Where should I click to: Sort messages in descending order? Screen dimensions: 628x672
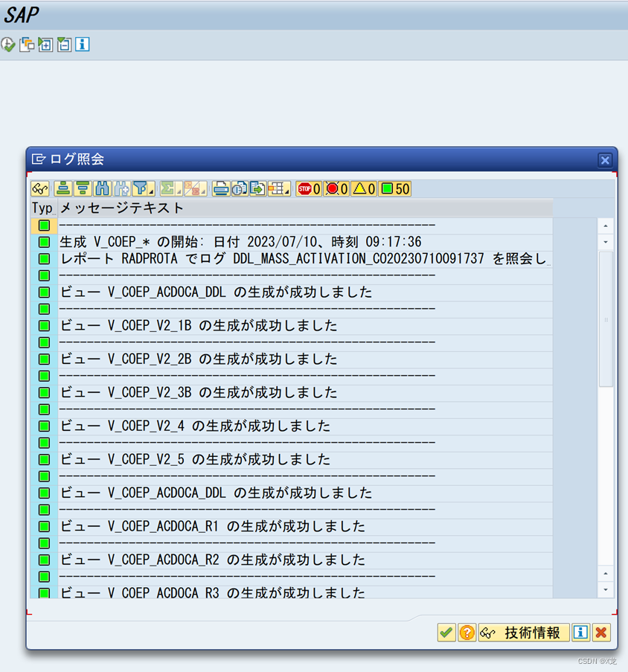(x=80, y=188)
